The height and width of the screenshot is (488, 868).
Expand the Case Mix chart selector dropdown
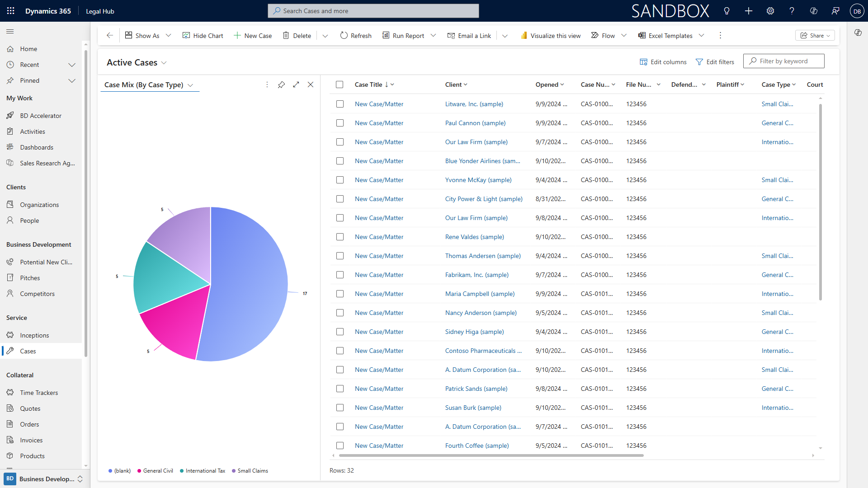(x=190, y=85)
